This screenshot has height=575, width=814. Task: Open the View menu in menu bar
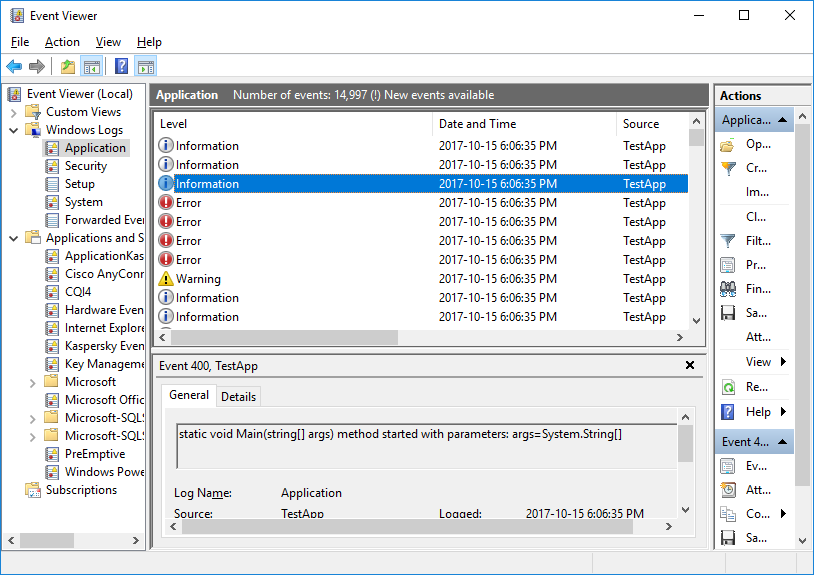[108, 42]
